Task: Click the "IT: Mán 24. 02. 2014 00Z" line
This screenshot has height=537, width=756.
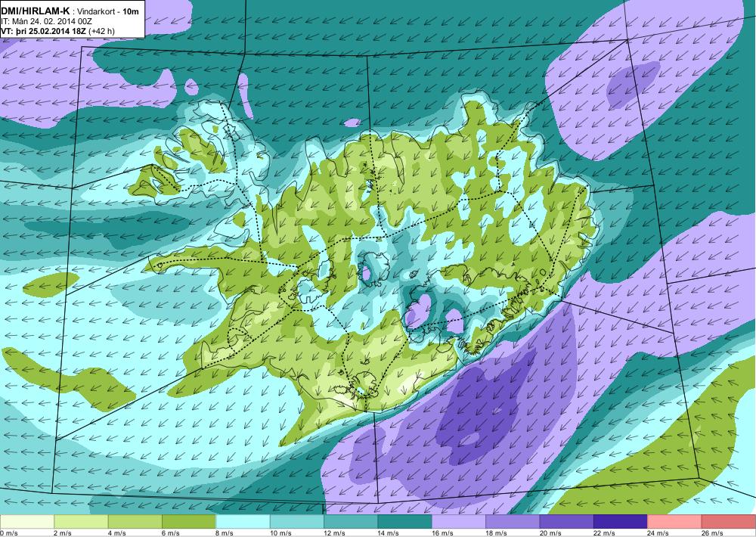Action: [46, 22]
